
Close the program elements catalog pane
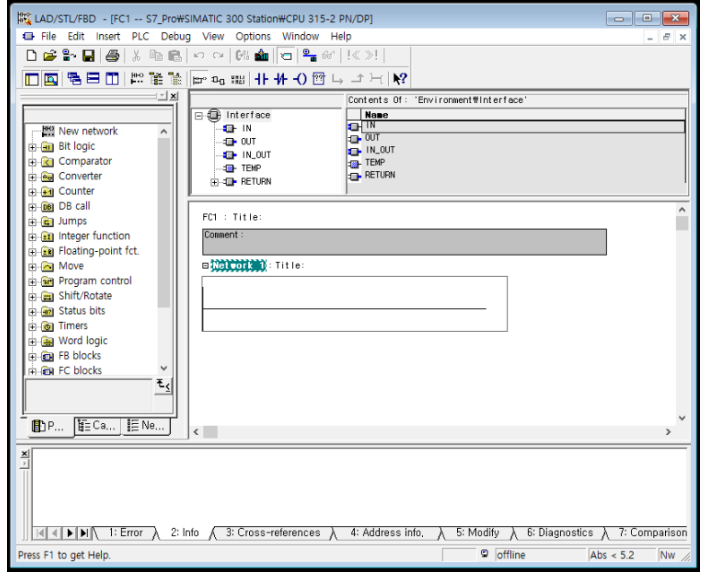click(174, 96)
